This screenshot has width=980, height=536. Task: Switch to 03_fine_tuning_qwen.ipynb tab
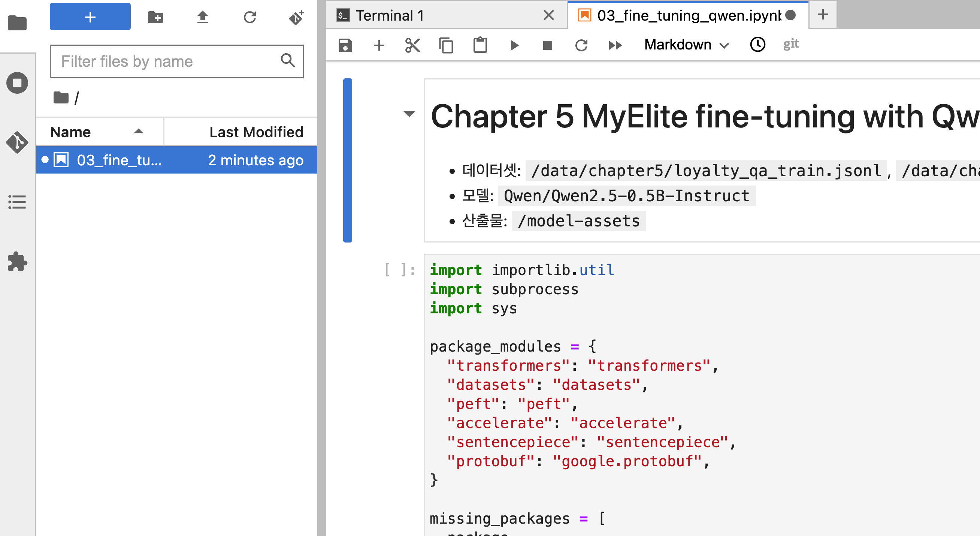pyautogui.click(x=689, y=16)
